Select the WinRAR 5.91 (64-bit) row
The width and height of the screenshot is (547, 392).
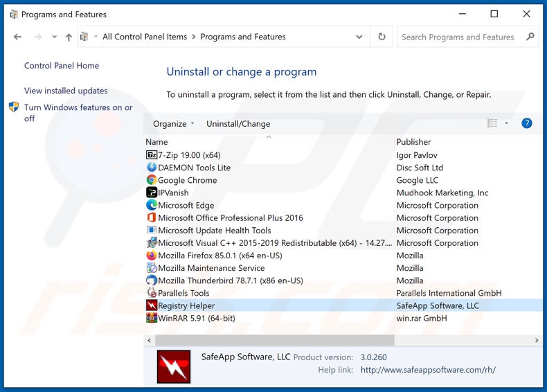(x=343, y=319)
